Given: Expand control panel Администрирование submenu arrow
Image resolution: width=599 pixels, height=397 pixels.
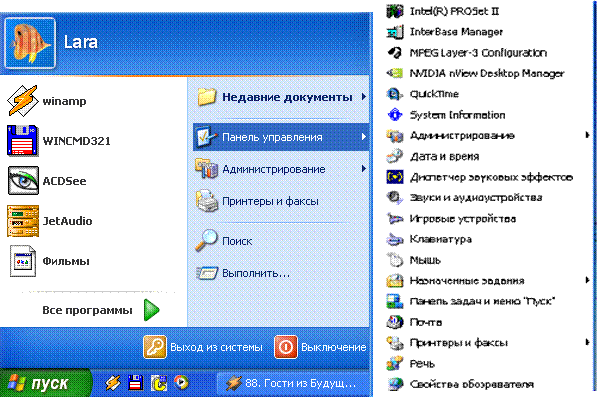Looking at the screenshot, I should tap(587, 135).
